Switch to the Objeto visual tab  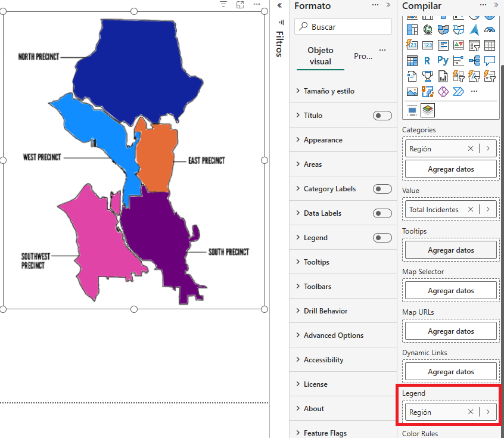(321, 56)
